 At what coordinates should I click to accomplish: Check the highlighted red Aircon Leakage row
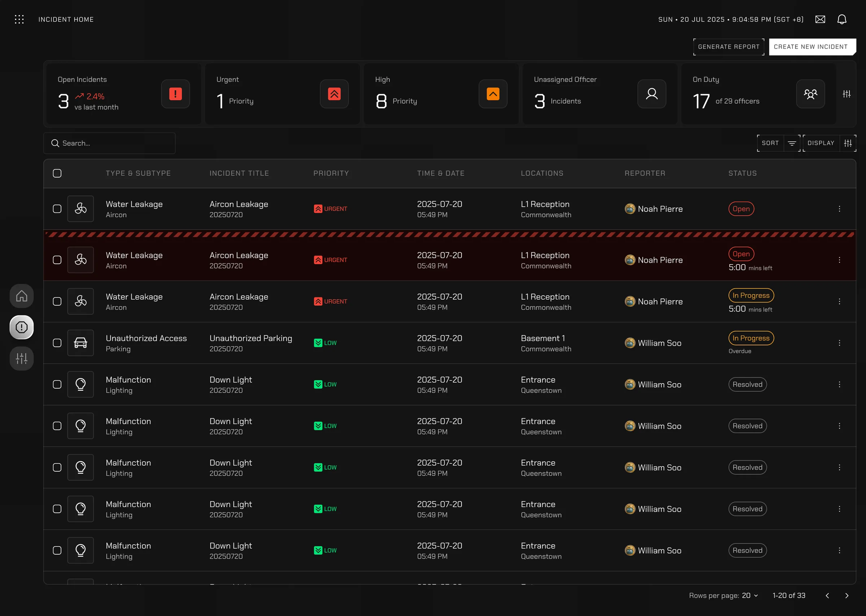(x=57, y=260)
